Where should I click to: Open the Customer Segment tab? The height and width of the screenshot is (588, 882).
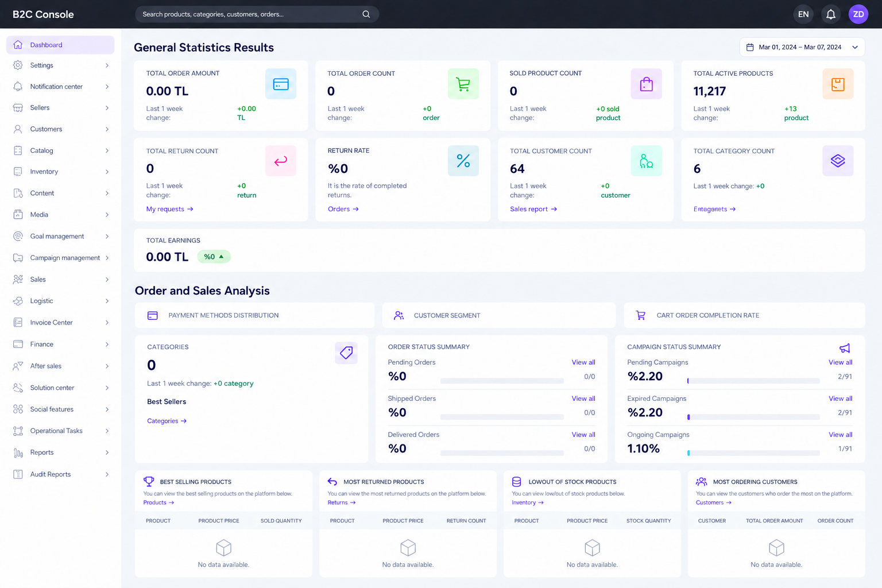click(x=499, y=315)
